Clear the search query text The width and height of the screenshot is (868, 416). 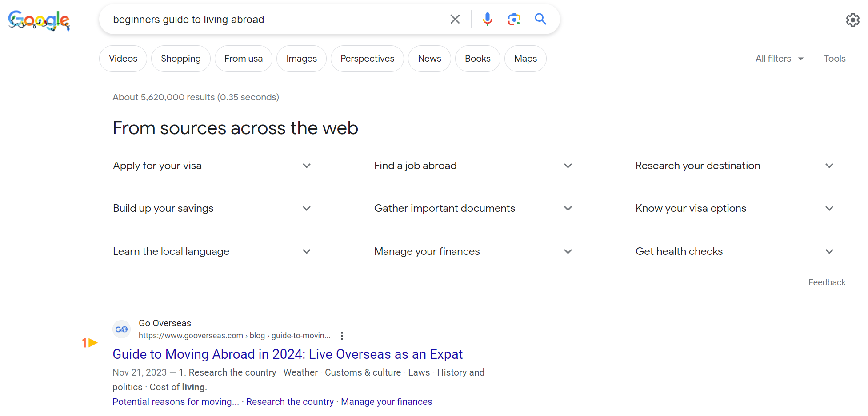[455, 19]
